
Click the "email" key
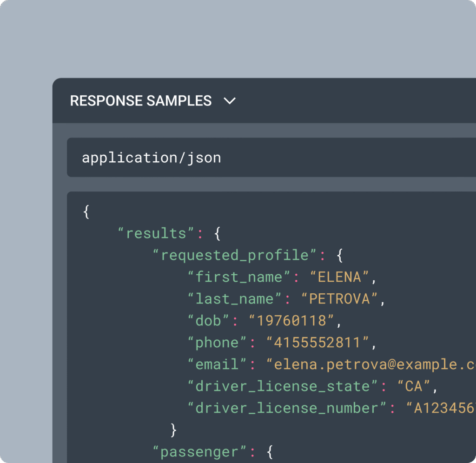tap(217, 364)
